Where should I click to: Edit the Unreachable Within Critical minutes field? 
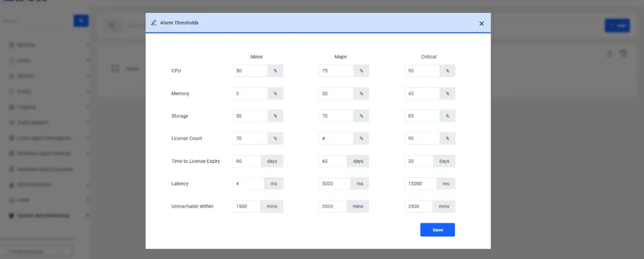[x=418, y=206]
